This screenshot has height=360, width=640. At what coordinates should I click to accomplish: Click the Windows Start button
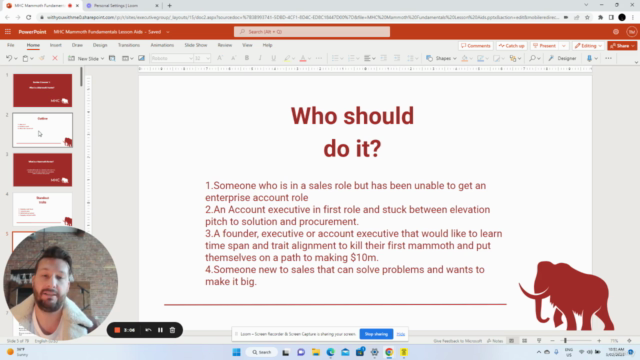pos(236,352)
